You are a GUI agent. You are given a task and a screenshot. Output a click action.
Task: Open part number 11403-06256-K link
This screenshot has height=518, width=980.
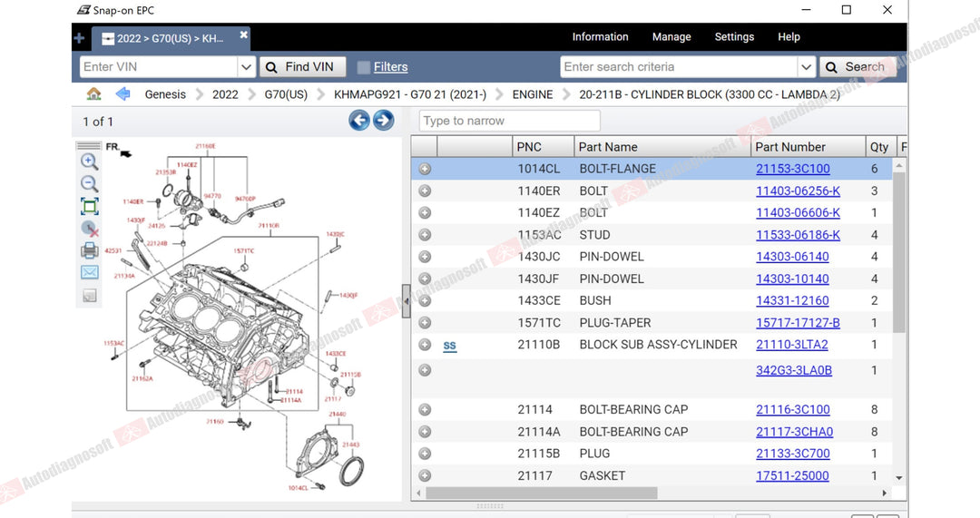pos(799,191)
